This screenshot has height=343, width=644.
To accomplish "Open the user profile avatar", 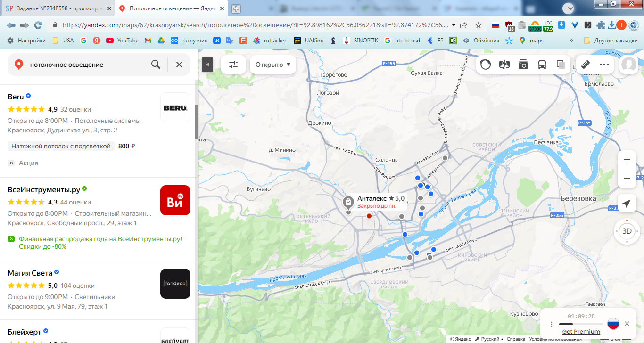I will [x=629, y=65].
